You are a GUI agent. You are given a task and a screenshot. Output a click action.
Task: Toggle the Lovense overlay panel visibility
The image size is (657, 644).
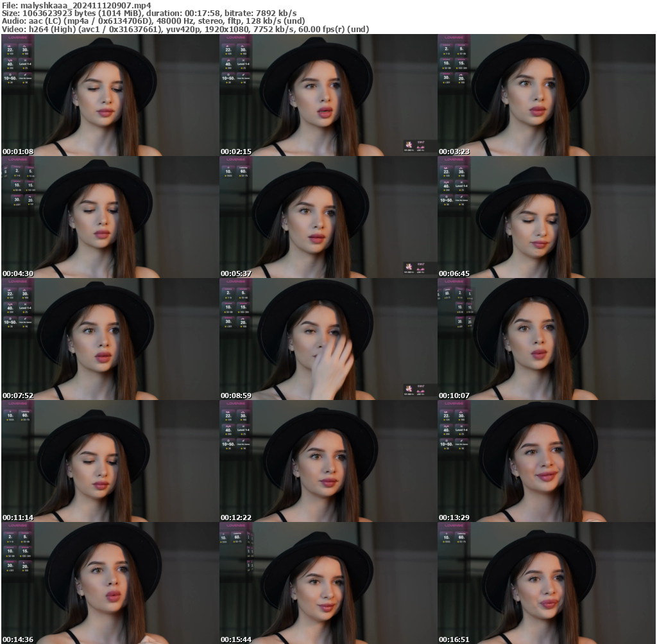coord(17,39)
